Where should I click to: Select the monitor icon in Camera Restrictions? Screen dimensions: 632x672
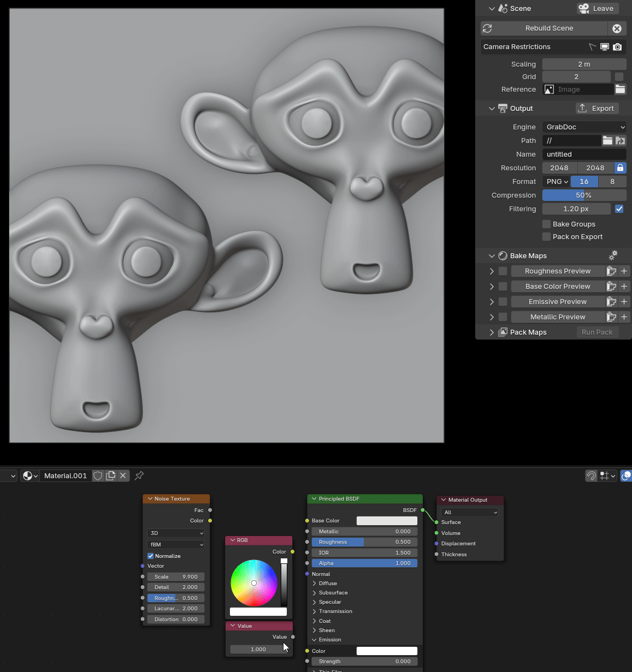click(605, 47)
